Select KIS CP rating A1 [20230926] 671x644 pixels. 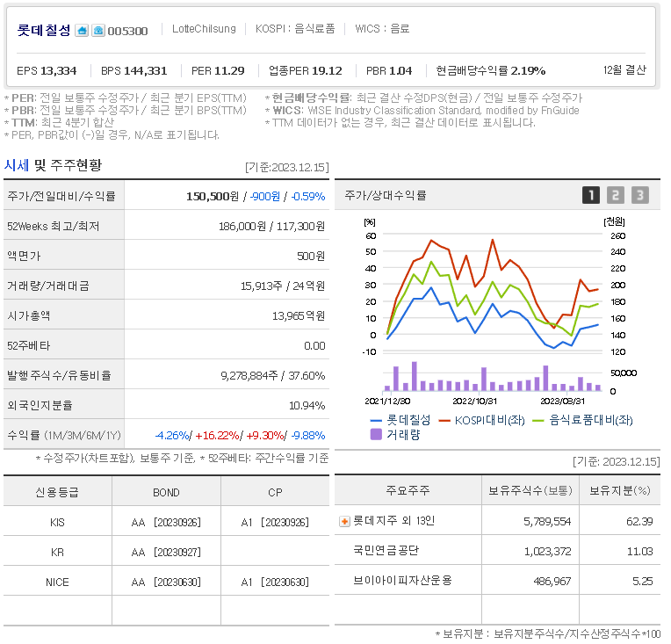click(x=275, y=523)
